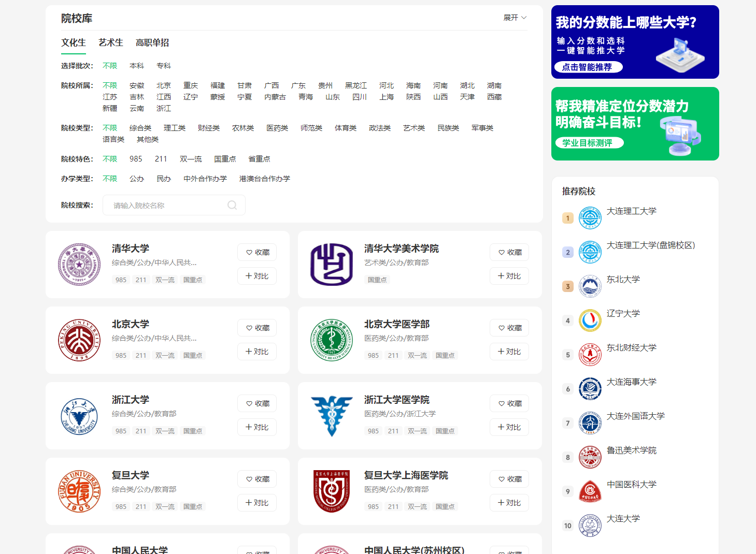Click the 东北财经大学 logo
The width and height of the screenshot is (756, 554).
590,355
